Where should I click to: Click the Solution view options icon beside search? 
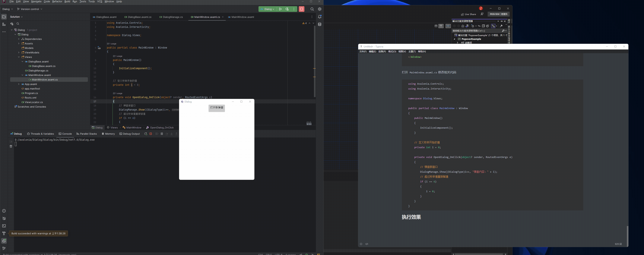11,24
